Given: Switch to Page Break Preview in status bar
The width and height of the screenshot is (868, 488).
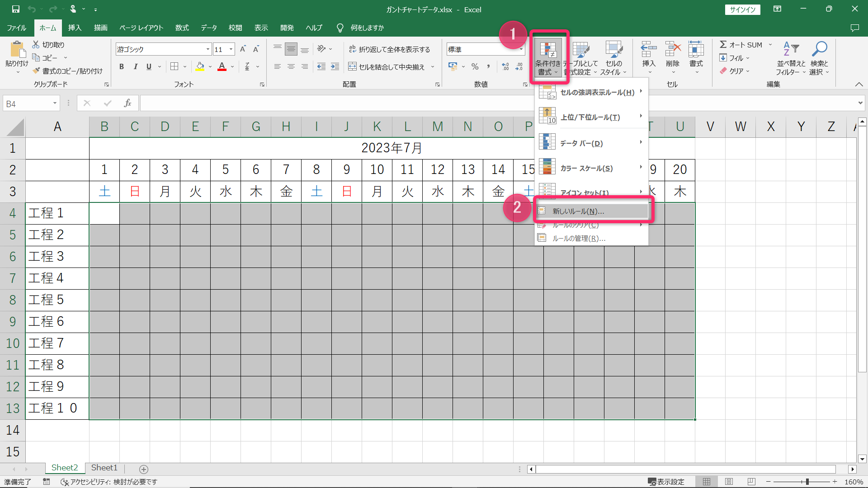Looking at the screenshot, I should pyautogui.click(x=751, y=482).
